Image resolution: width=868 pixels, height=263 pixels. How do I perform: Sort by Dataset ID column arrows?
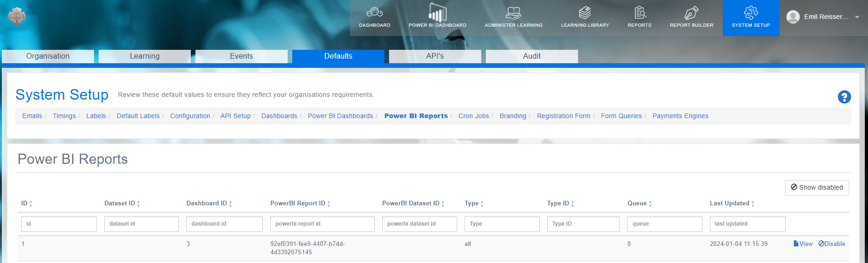point(138,203)
